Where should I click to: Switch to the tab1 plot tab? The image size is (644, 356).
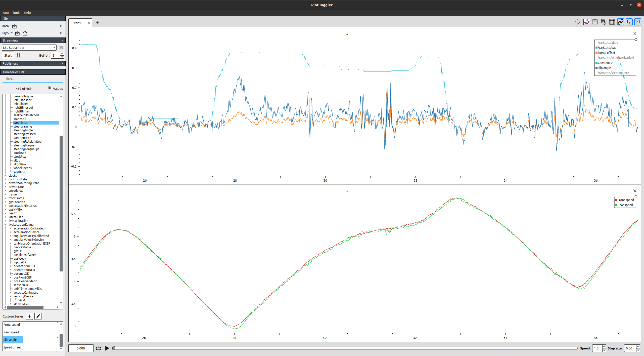point(77,23)
